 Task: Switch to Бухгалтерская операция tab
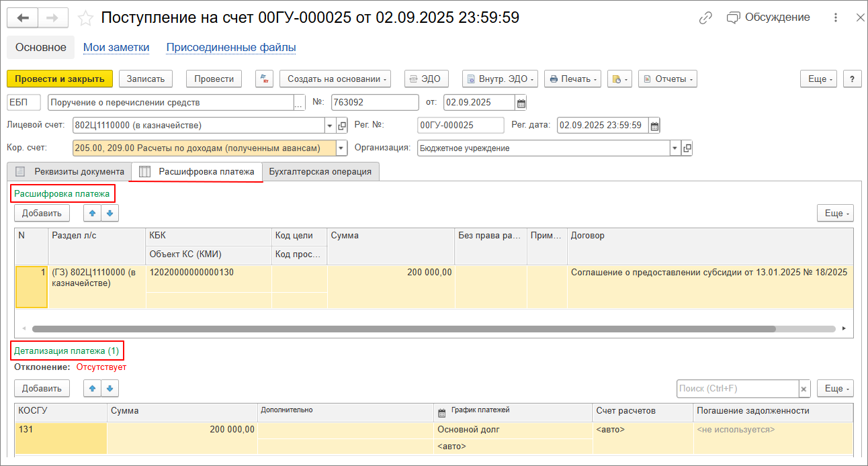(x=320, y=172)
